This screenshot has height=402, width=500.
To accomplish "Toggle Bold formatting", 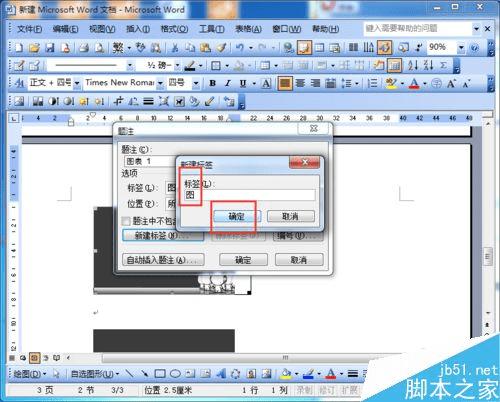I will pyautogui.click(x=212, y=83).
